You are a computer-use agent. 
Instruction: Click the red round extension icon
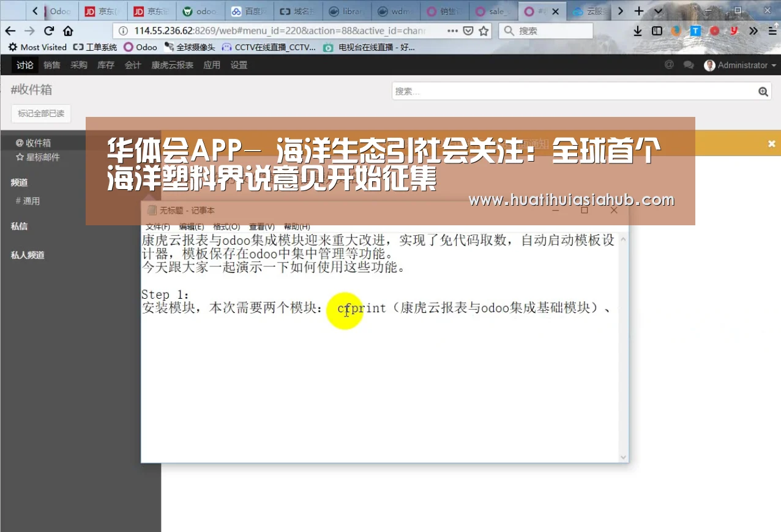(714, 31)
